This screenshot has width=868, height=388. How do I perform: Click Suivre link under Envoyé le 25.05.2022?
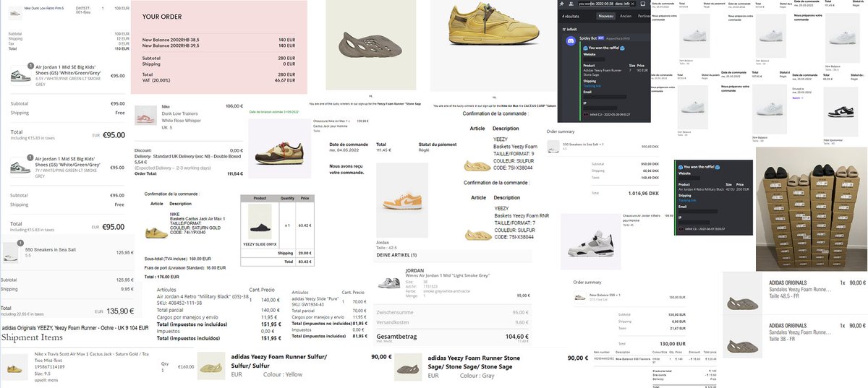pos(798,98)
